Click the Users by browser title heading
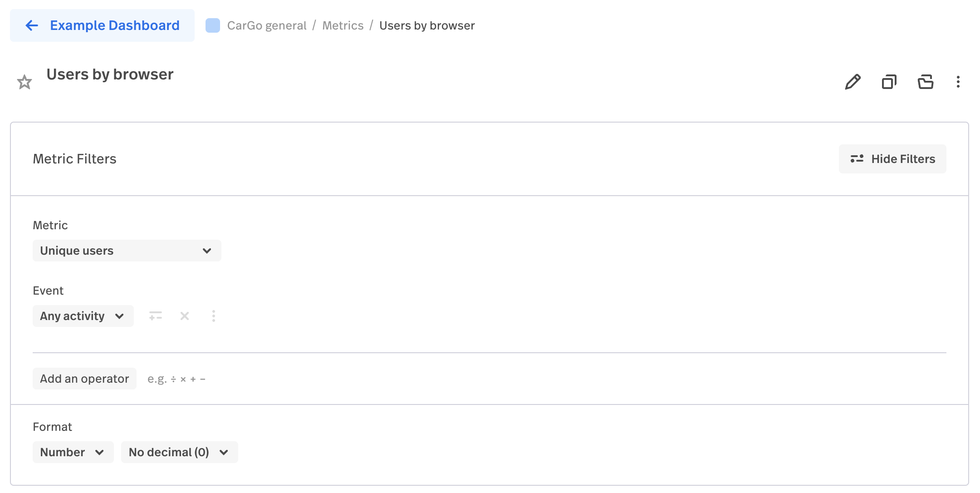 (x=110, y=74)
